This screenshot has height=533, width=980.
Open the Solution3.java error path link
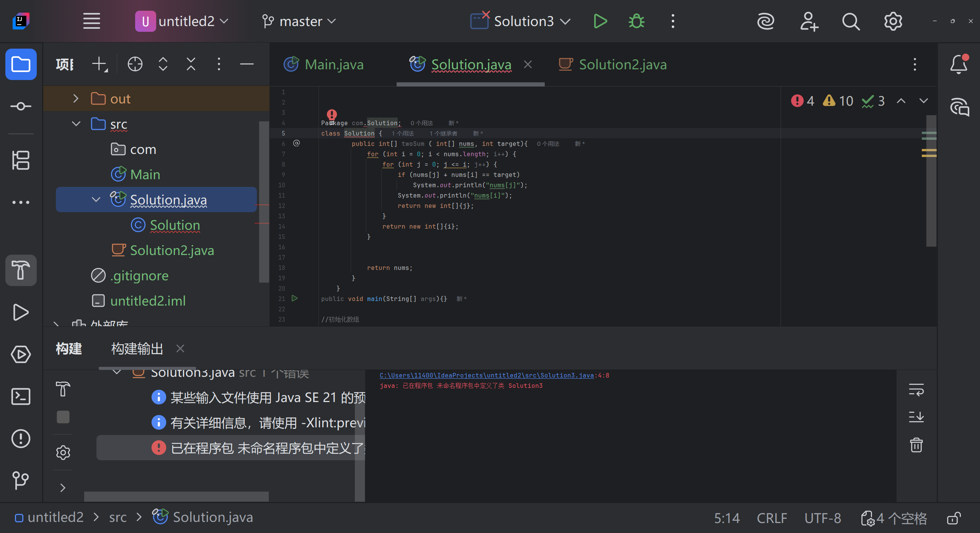[x=486, y=375]
